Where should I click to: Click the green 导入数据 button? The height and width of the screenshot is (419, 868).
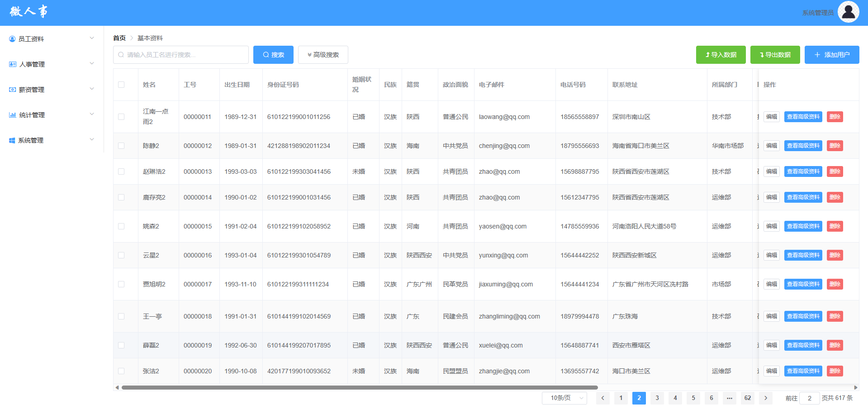[x=721, y=55]
